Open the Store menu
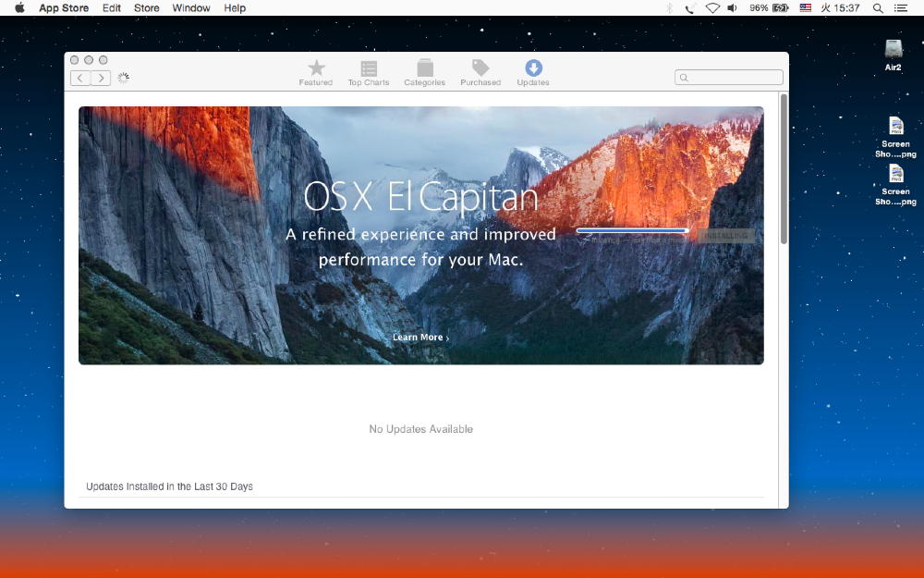 tap(146, 8)
